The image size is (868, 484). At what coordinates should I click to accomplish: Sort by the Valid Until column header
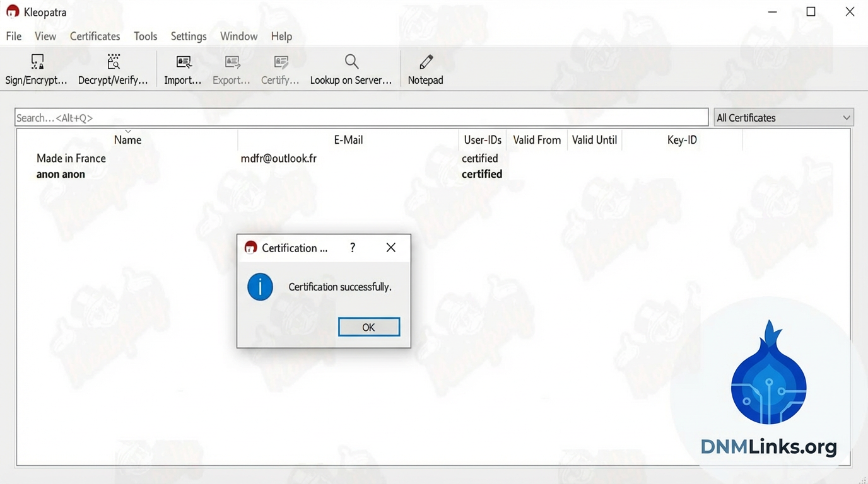[x=594, y=140]
